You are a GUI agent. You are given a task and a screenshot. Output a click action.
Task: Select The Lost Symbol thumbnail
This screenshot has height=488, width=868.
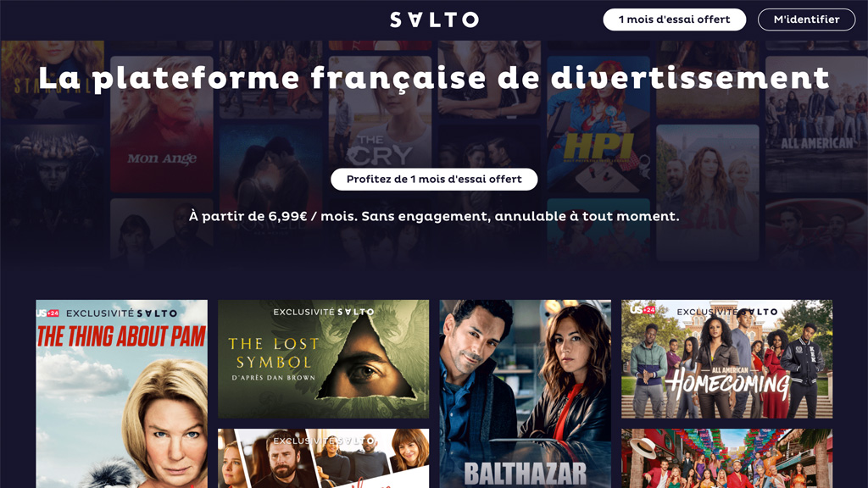323,359
